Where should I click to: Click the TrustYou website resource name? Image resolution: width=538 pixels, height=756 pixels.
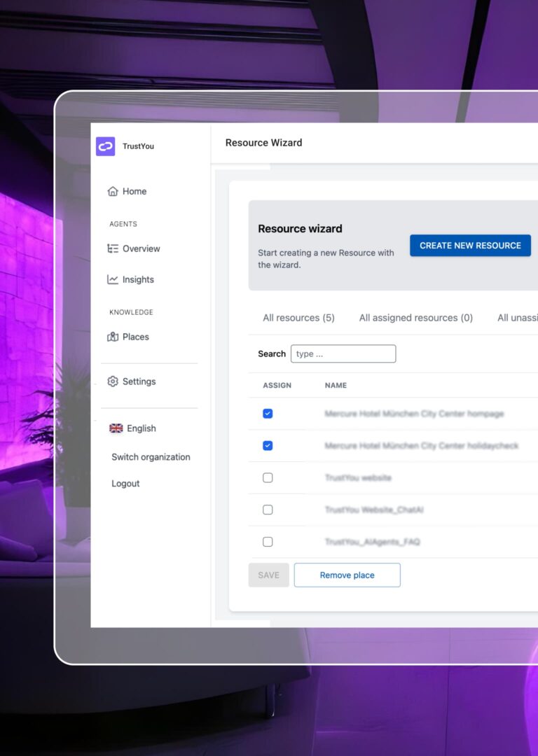tap(358, 478)
